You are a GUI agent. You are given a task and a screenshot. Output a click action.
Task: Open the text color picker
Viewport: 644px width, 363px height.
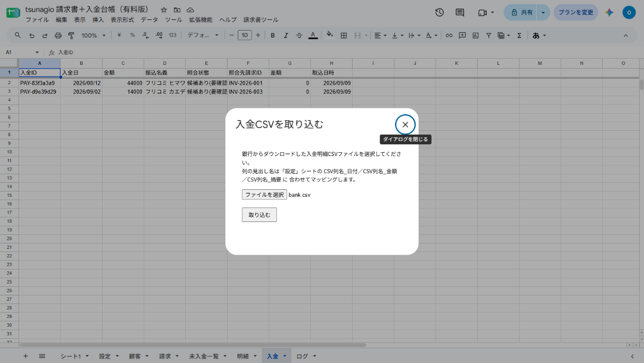(x=313, y=35)
